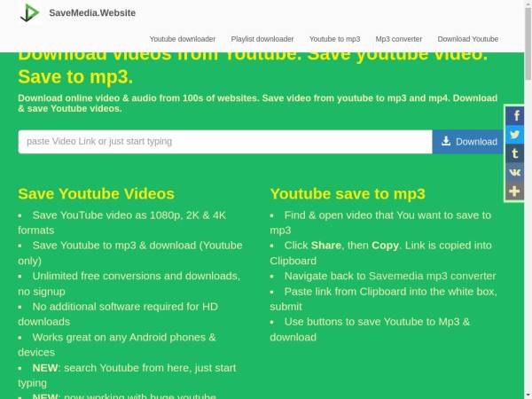
Task: Open the Mp3 converter menu item
Action: (x=399, y=39)
